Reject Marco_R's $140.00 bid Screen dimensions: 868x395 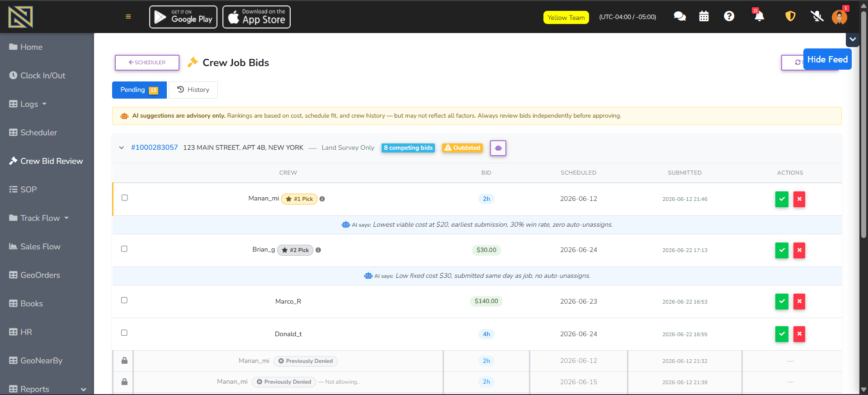point(799,301)
